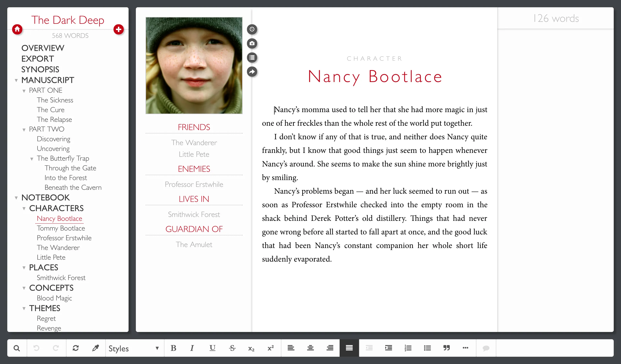Collapse the MANUSCRIPT section
Image resolution: width=621 pixels, height=364 pixels.
(x=16, y=80)
